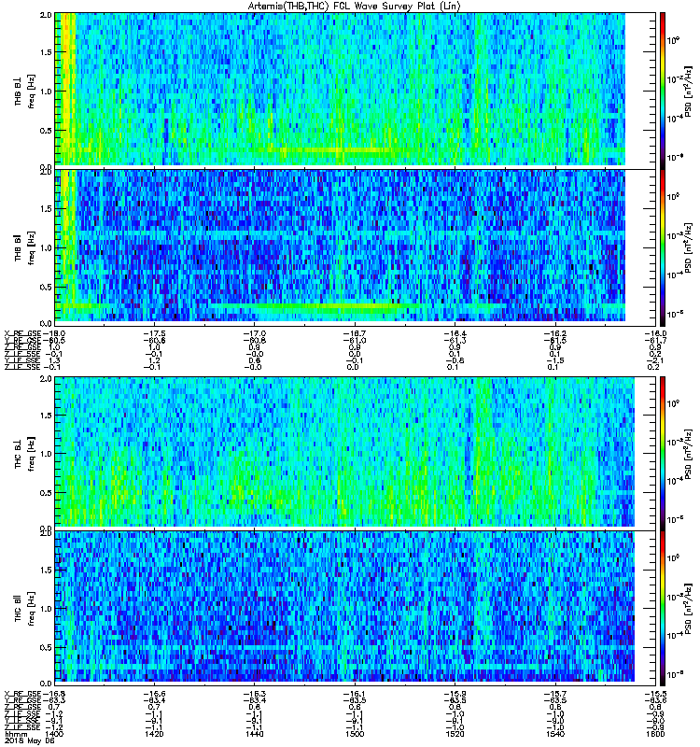Screen dimensions: 700x747
Task: Click the '2.0' frequency tick on the THB B⊥ axis
Action: tap(46, 15)
